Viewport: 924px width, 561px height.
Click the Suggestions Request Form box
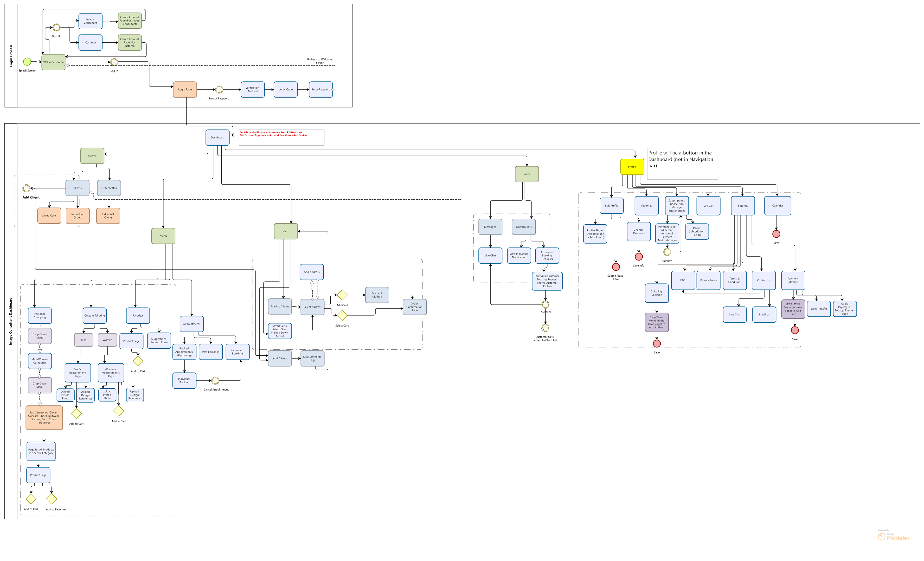click(159, 341)
